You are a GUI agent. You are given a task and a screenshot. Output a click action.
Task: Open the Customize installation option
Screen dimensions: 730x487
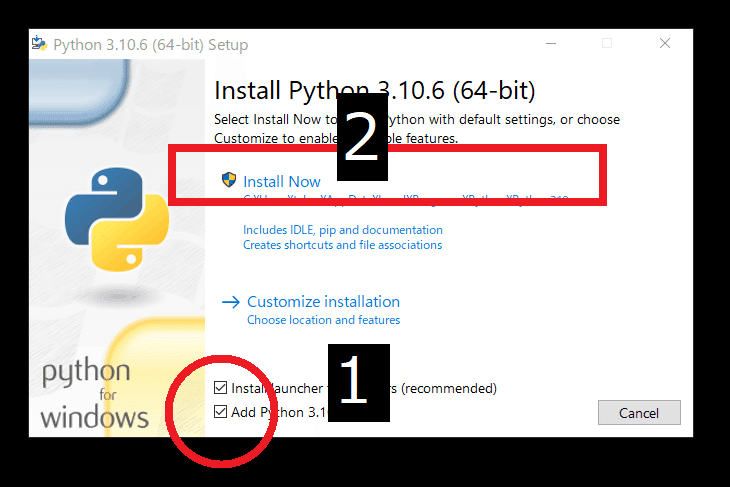pos(323,302)
